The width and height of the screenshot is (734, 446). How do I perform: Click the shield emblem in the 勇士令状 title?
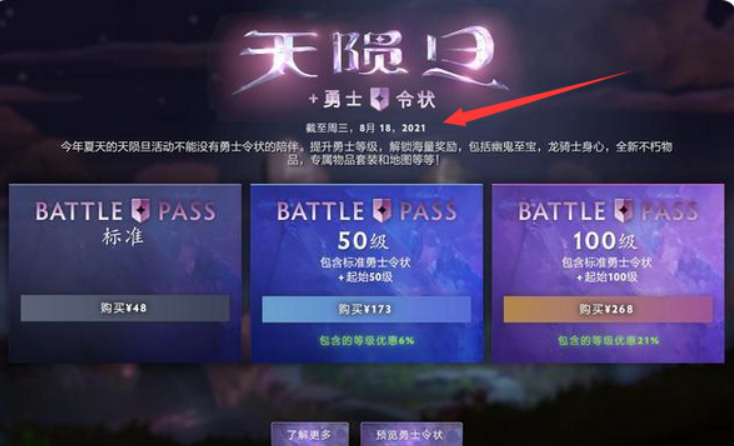click(x=380, y=99)
